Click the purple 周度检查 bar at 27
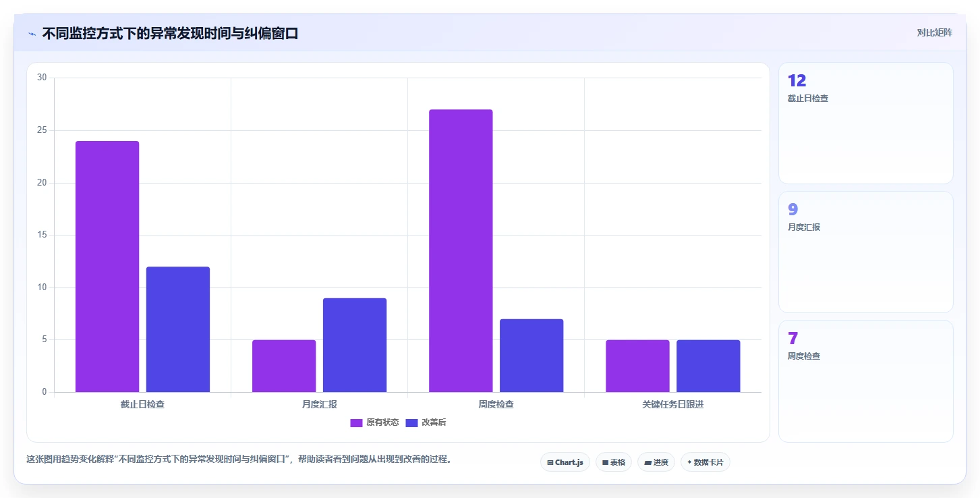The image size is (980, 498). click(461, 251)
